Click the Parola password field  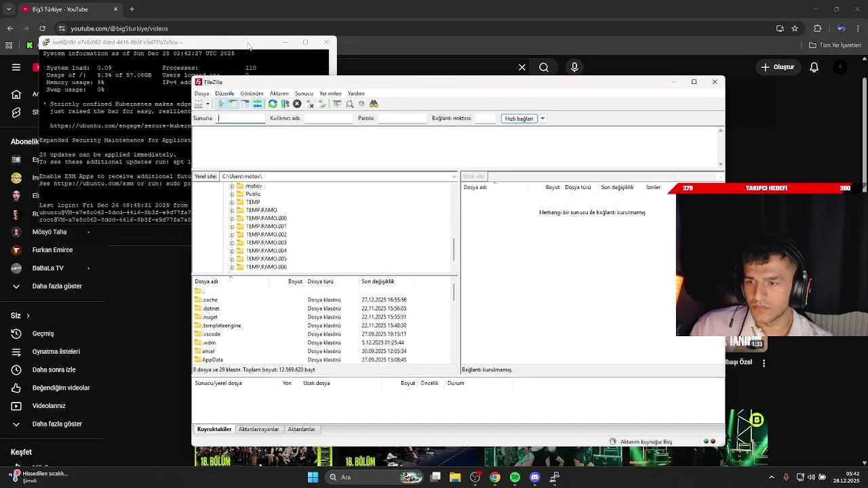point(402,118)
